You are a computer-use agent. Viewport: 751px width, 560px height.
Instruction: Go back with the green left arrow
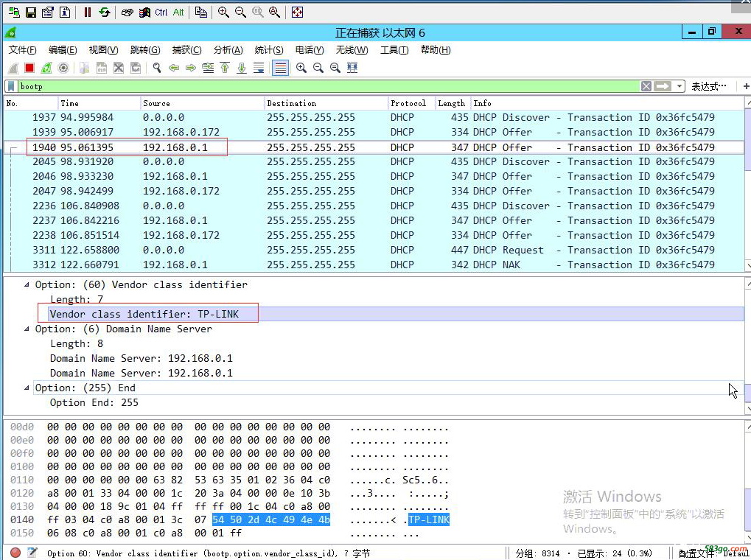coord(174,68)
